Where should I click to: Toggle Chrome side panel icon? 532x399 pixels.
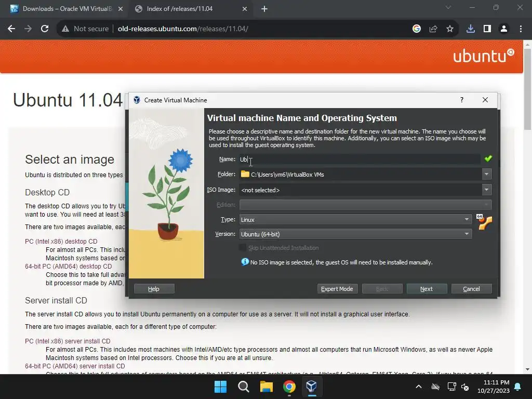pos(487,29)
